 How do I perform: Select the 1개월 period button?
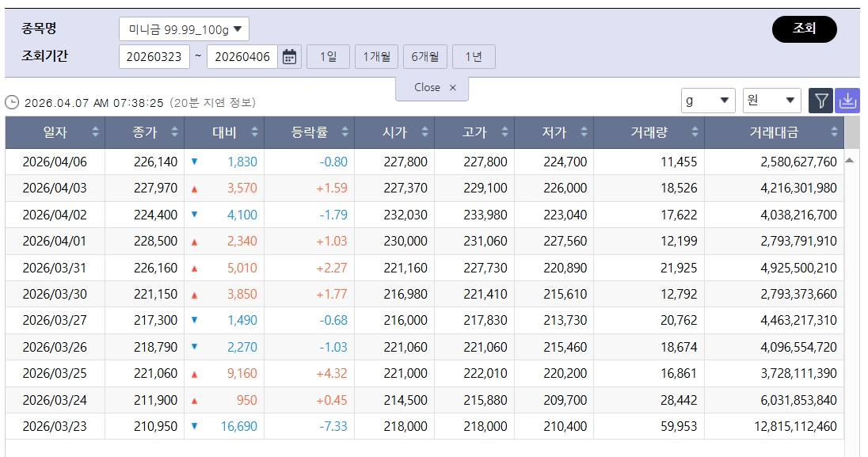point(376,56)
